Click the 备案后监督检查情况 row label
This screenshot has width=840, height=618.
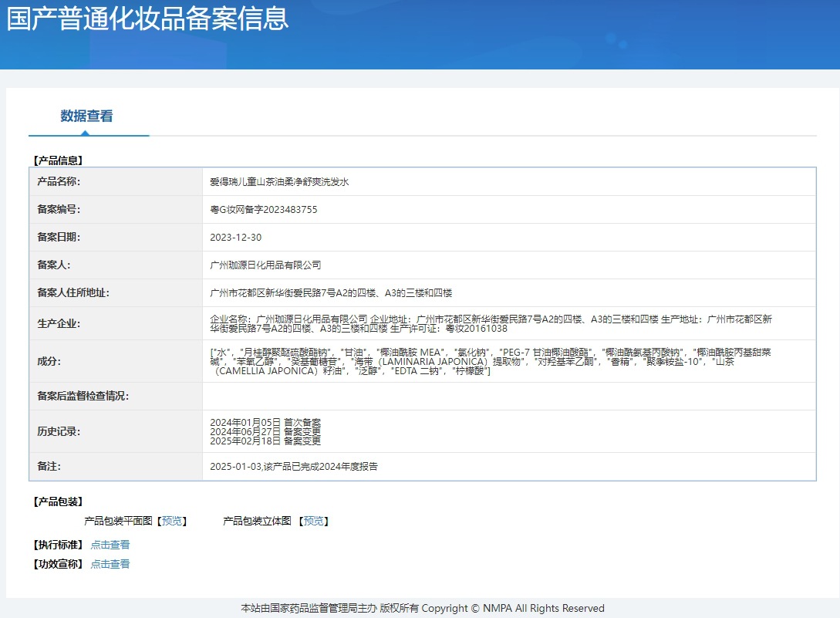tap(83, 397)
